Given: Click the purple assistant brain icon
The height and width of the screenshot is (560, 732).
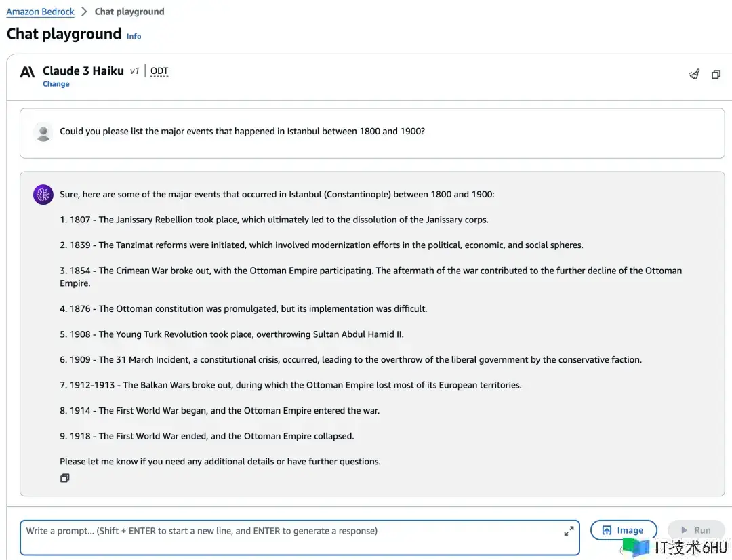Looking at the screenshot, I should click(43, 195).
